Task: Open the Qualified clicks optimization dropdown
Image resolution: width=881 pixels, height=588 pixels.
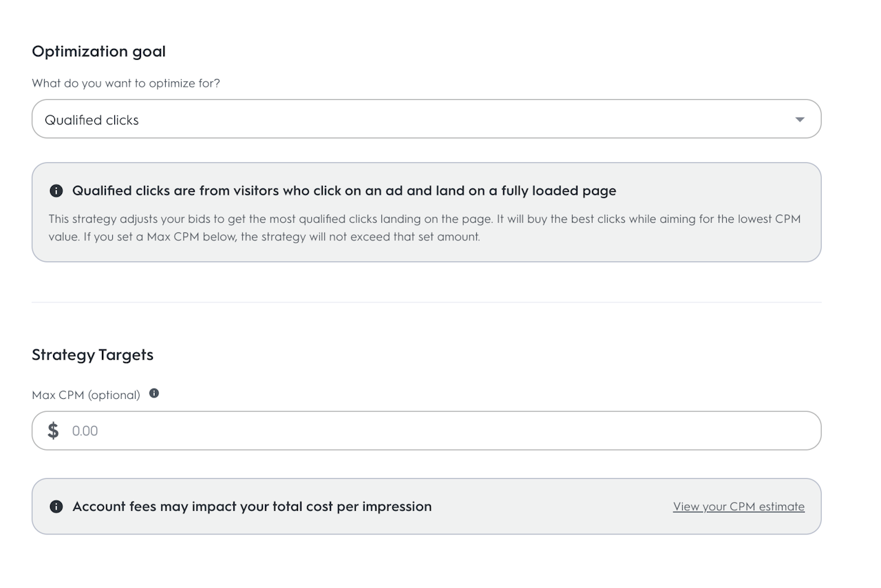Action: click(x=426, y=119)
